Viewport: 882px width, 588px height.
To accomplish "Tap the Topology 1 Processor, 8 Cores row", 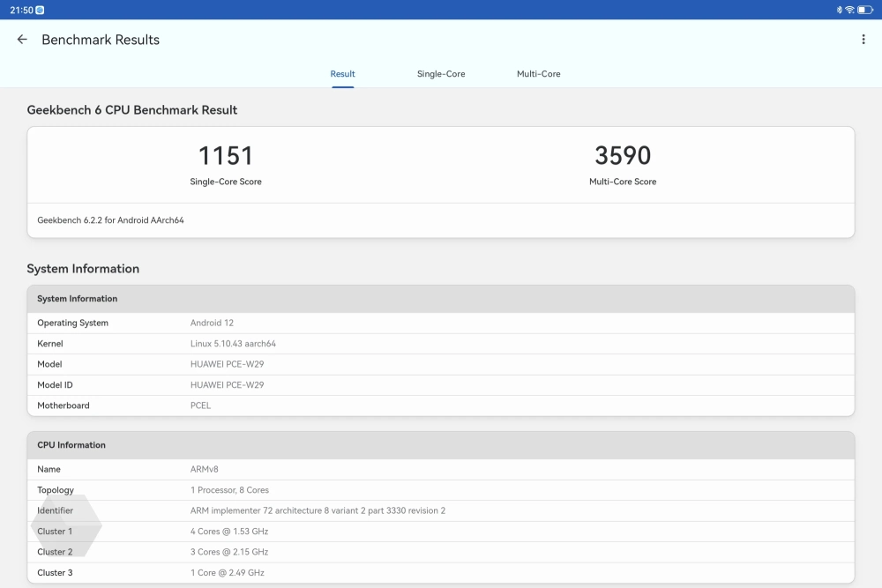I will coord(441,490).
